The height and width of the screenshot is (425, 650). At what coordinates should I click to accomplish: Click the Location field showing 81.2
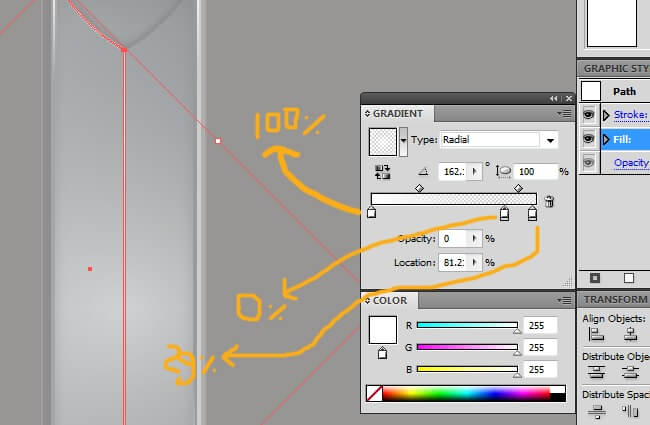click(x=454, y=262)
